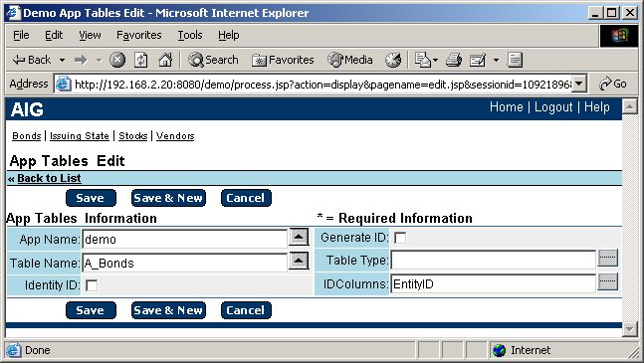
Task: Click the arrow button beside App Name
Action: point(299,237)
